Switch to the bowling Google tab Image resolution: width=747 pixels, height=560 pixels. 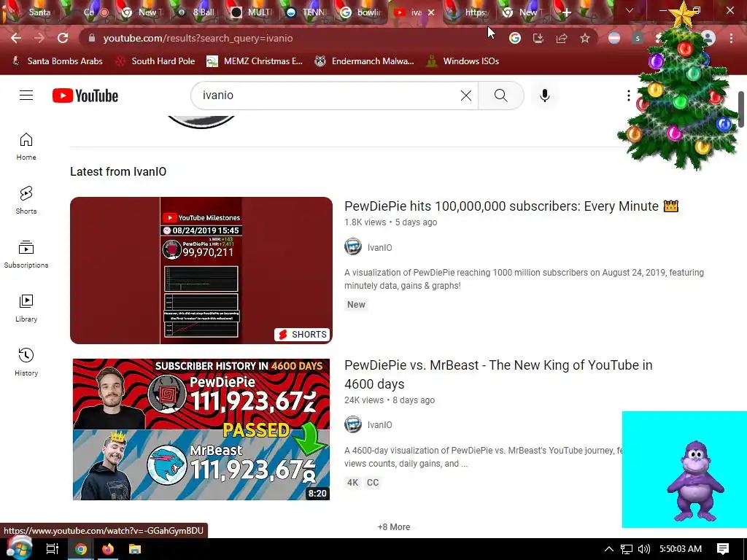[362, 12]
